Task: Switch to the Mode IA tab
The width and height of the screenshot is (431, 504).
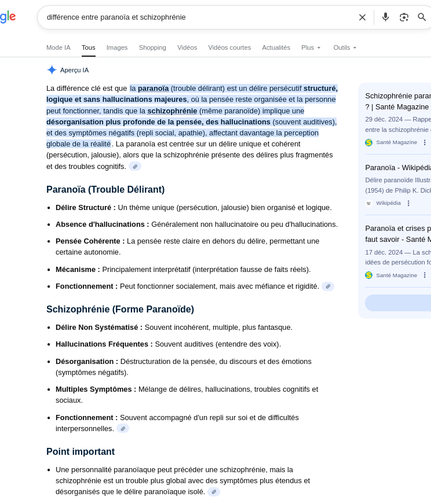Action: pos(59,47)
